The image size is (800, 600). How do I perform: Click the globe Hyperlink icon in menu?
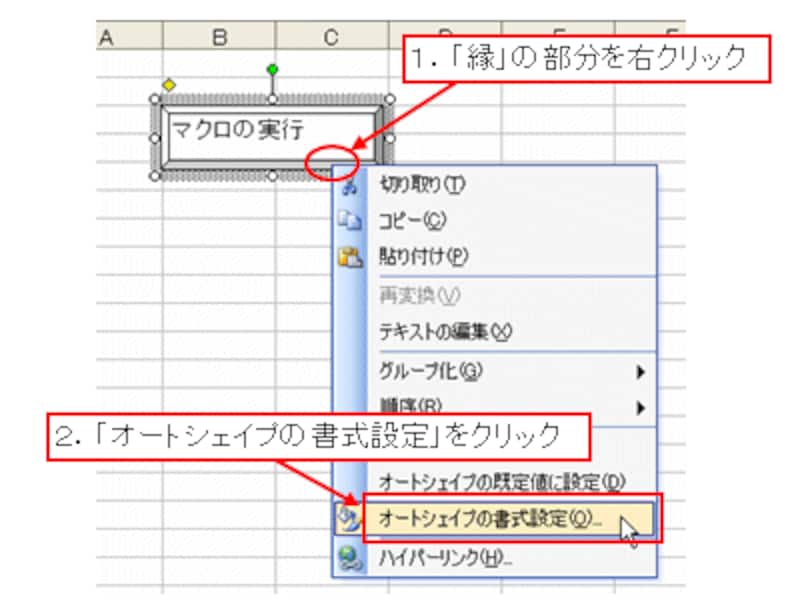(x=351, y=558)
